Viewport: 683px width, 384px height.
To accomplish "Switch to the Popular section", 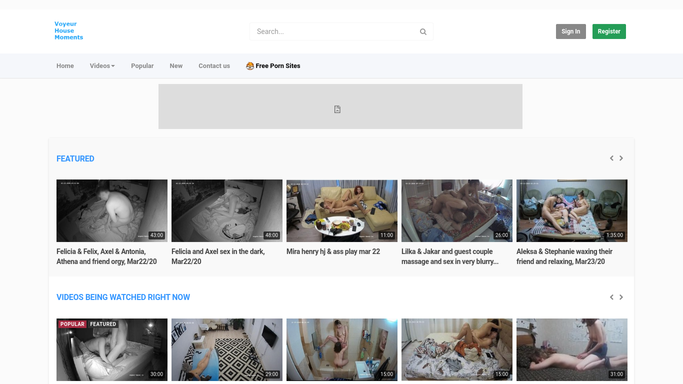I will (142, 66).
